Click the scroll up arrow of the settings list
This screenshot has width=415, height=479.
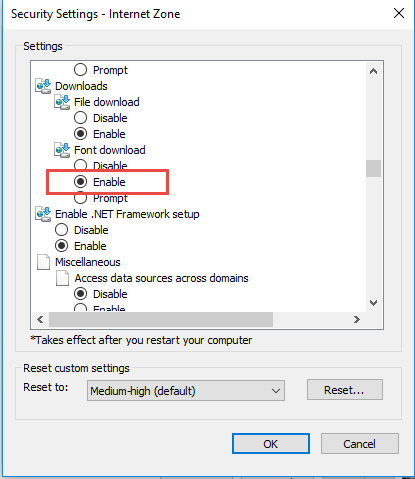373,71
